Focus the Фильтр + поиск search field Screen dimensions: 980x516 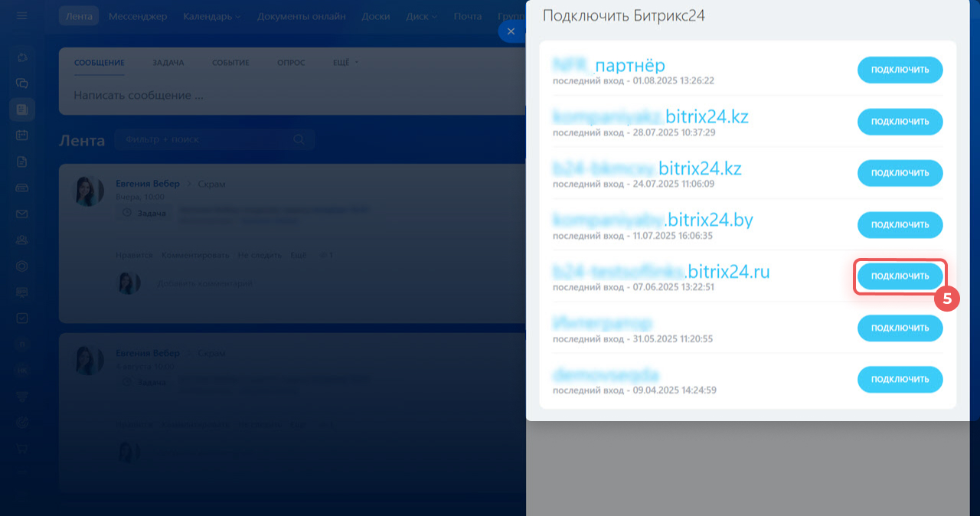pos(214,139)
